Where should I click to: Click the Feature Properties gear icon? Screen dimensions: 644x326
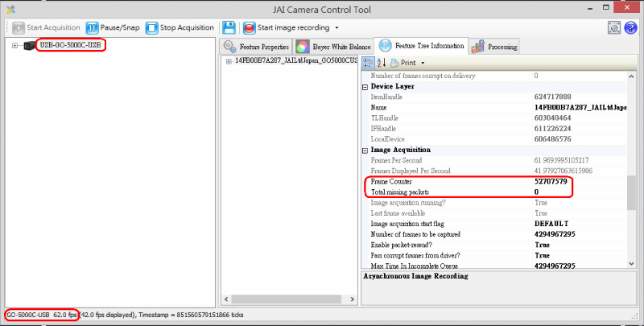tap(229, 47)
